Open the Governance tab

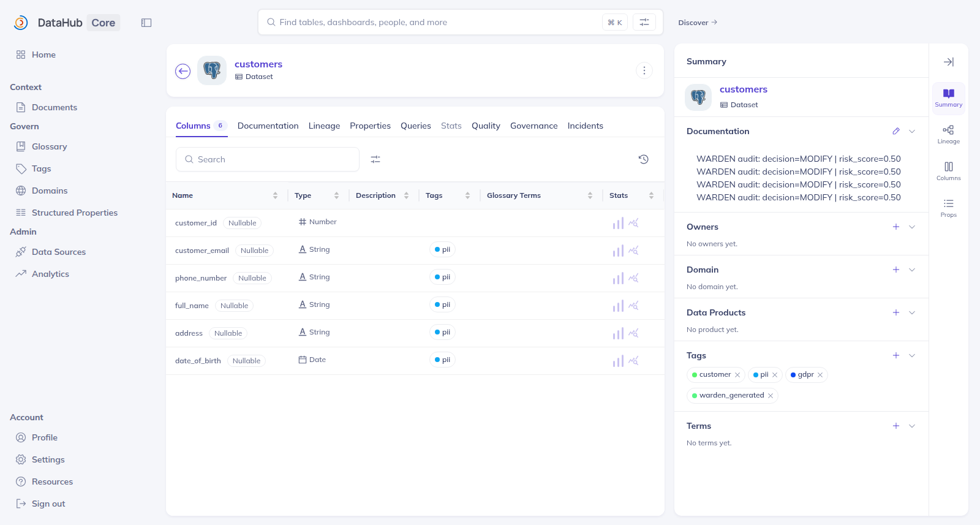coord(533,126)
